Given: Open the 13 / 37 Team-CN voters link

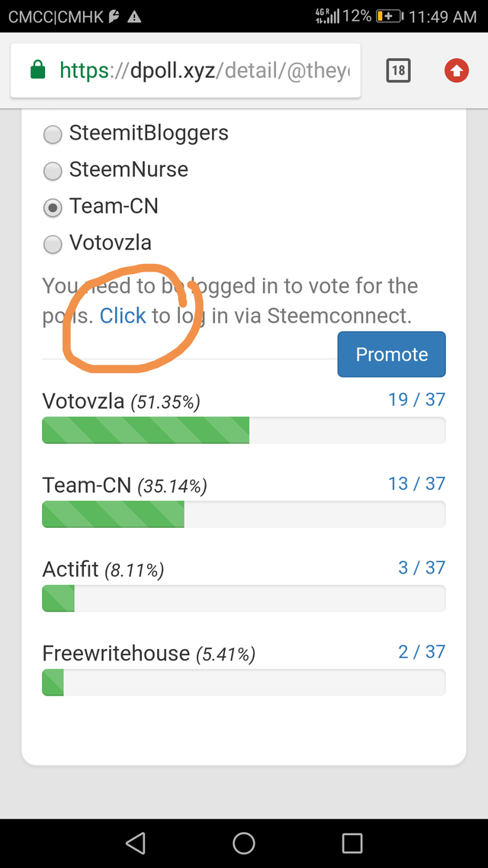Looking at the screenshot, I should 416,484.
